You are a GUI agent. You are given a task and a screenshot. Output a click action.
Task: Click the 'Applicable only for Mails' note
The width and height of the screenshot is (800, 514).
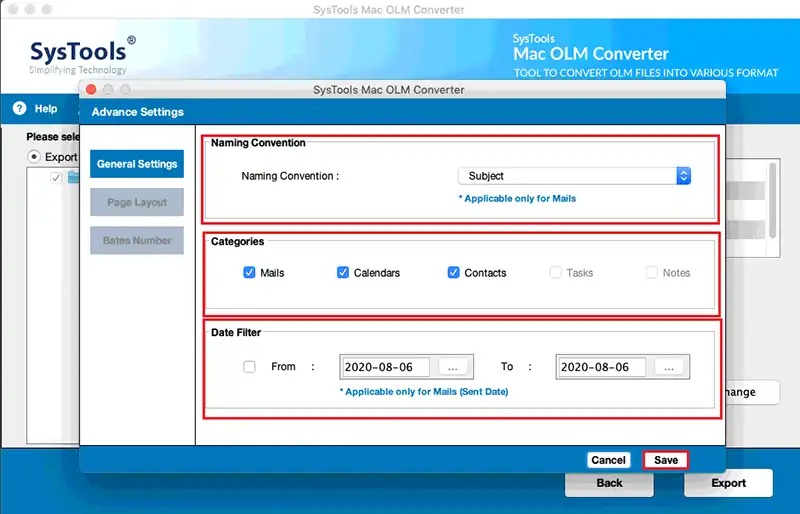tap(517, 199)
